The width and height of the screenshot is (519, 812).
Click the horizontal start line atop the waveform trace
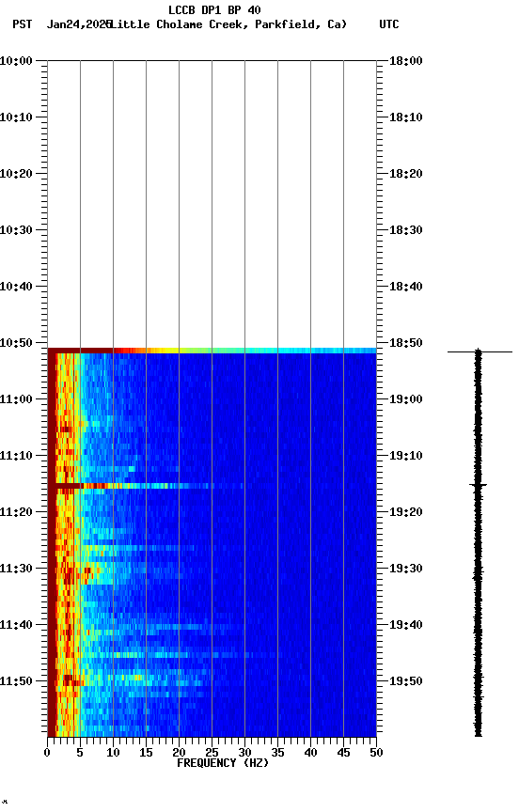pyautogui.click(x=480, y=352)
